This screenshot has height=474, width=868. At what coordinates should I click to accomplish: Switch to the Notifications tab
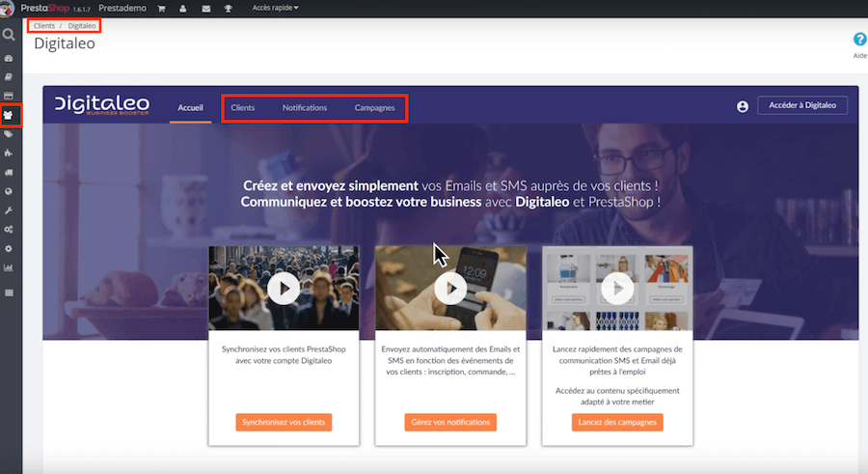pos(305,107)
